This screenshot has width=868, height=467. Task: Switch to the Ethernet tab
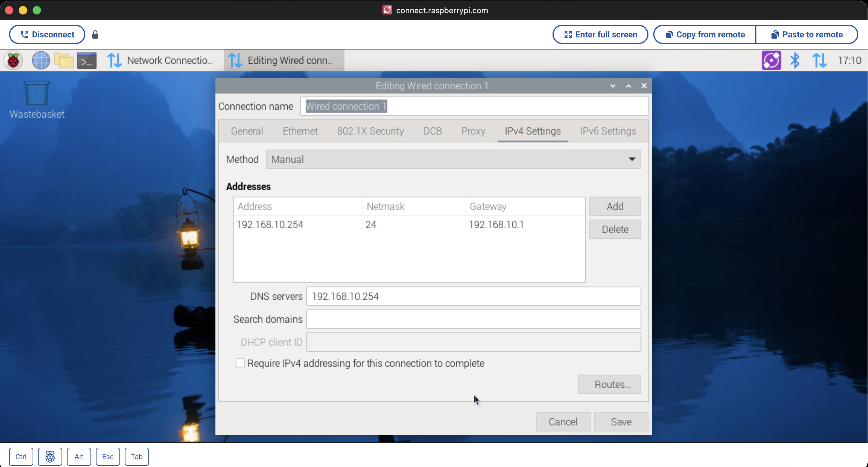click(300, 131)
